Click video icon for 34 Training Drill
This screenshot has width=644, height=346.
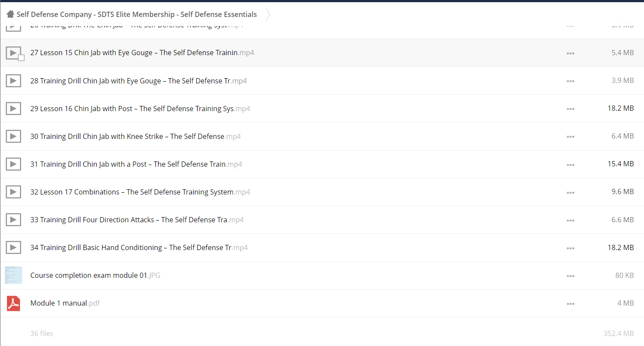[x=13, y=247]
